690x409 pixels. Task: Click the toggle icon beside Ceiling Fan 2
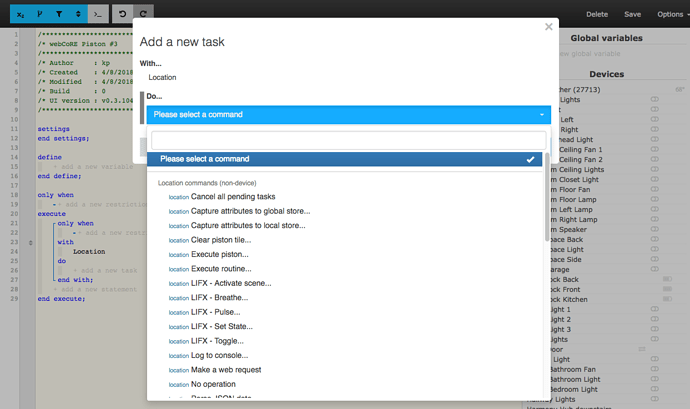655,159
